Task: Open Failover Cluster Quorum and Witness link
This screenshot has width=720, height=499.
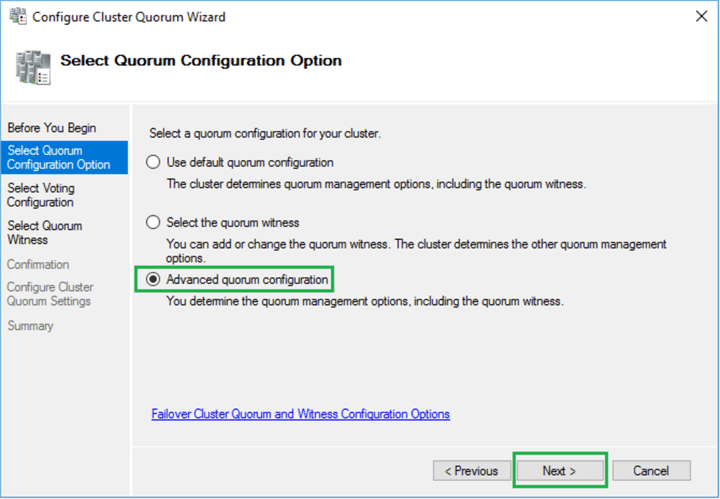Action: [300, 414]
